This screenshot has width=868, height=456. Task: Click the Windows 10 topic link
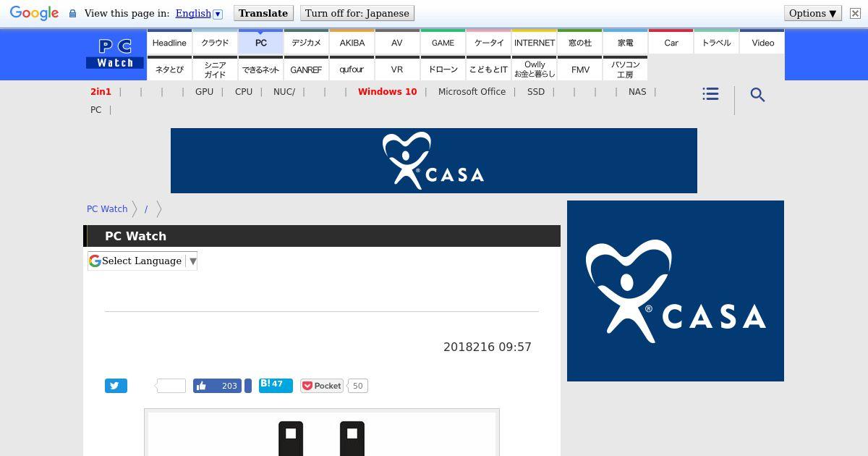[387, 92]
